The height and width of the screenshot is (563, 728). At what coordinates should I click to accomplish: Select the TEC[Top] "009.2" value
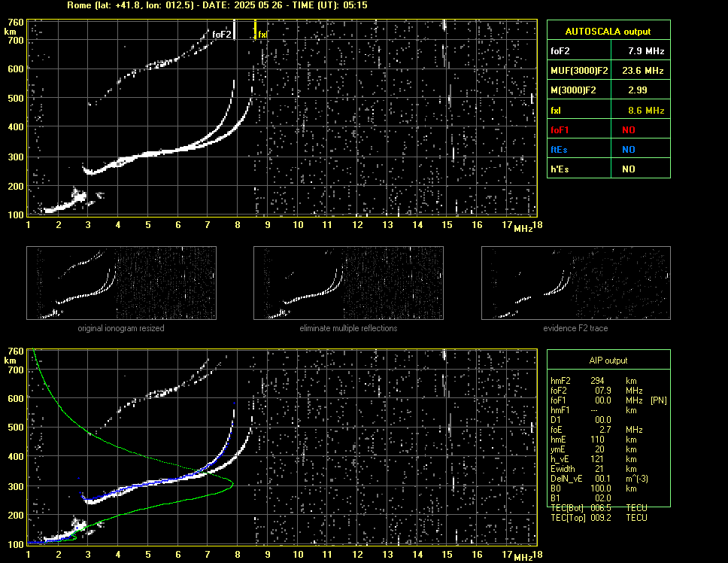(600, 518)
